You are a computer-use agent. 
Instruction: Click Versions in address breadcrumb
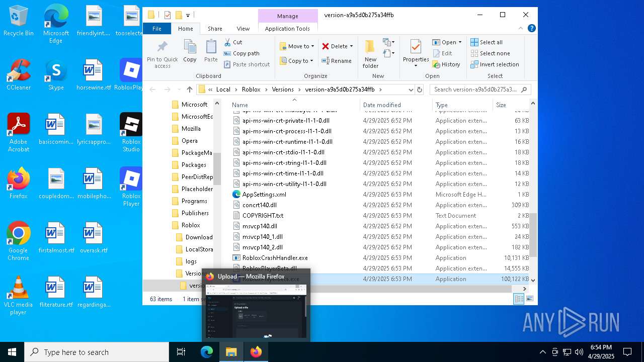(283, 89)
